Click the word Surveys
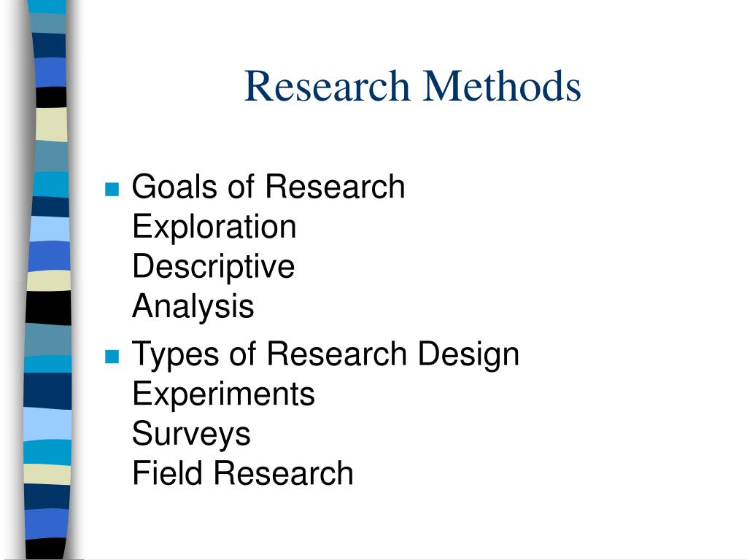This screenshot has width=747, height=560. click(191, 435)
